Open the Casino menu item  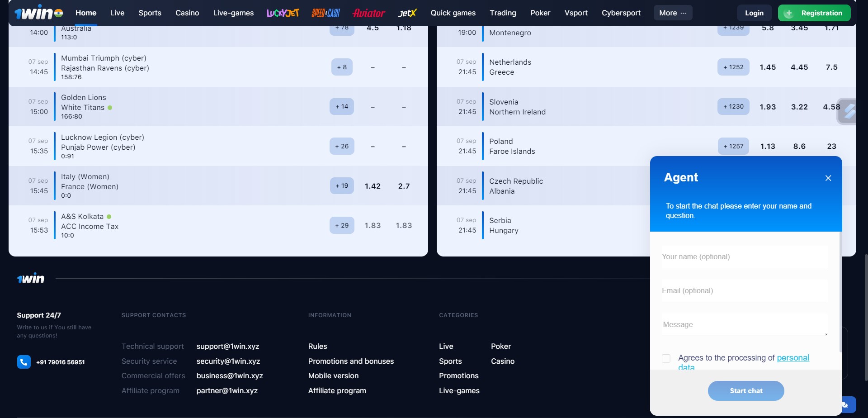[187, 13]
